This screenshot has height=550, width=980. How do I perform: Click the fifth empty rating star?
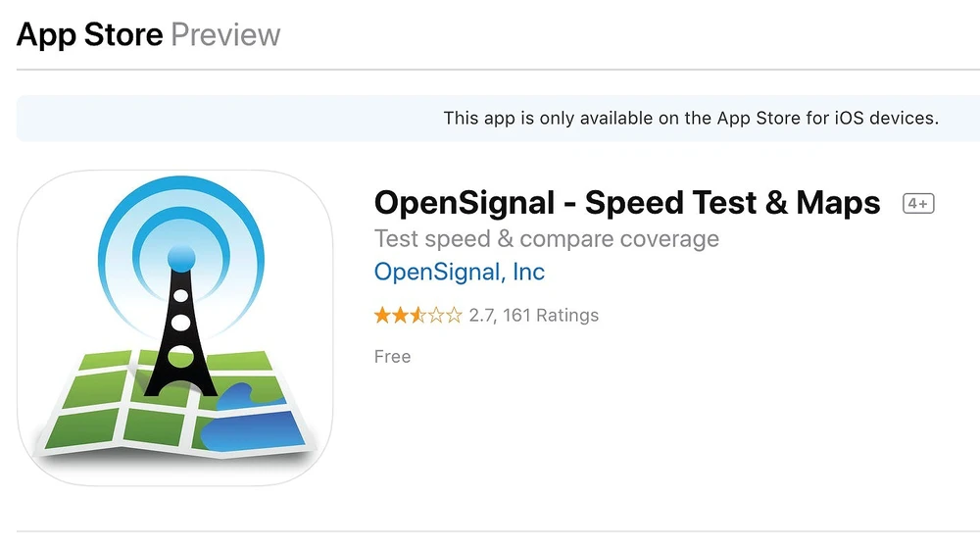click(452, 316)
